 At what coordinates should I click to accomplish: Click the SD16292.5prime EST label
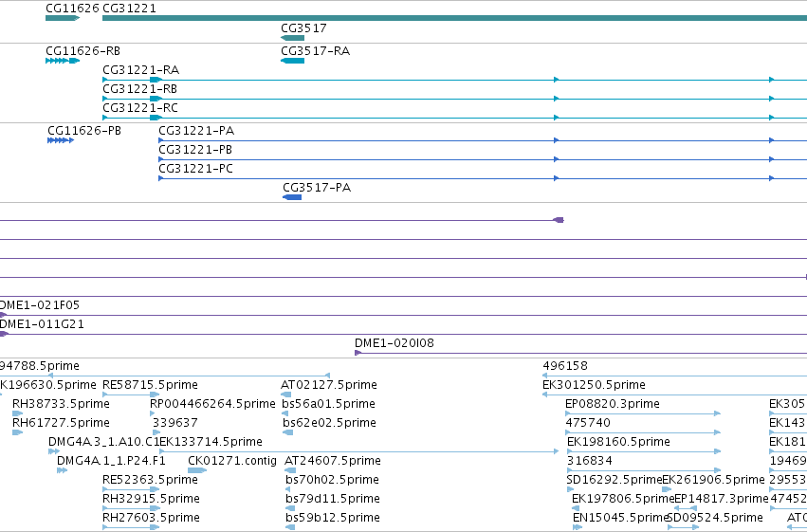(x=614, y=480)
